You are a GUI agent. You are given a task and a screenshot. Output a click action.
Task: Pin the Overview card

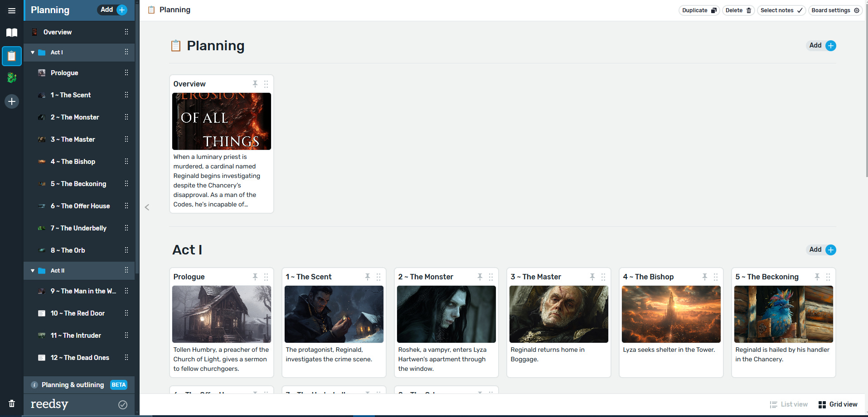pyautogui.click(x=255, y=84)
